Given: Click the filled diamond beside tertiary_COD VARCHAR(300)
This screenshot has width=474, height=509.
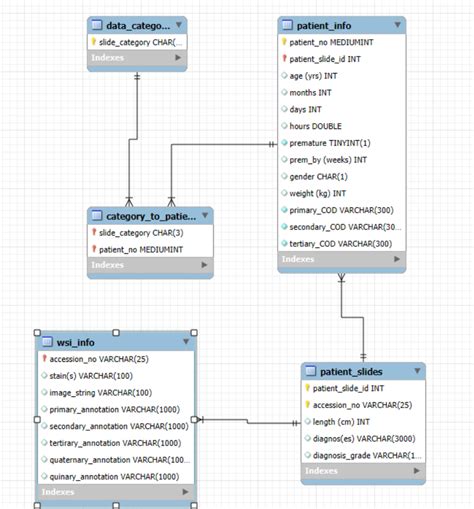Looking at the screenshot, I should tap(284, 243).
